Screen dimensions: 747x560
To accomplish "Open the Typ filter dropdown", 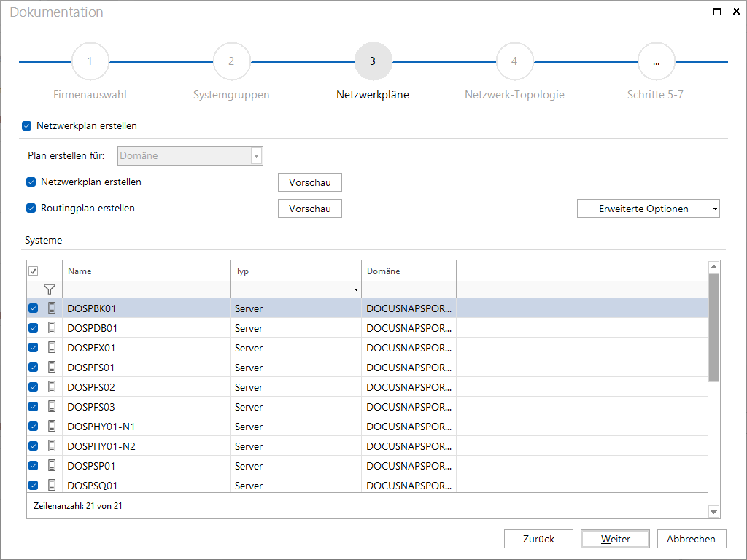I will click(356, 289).
